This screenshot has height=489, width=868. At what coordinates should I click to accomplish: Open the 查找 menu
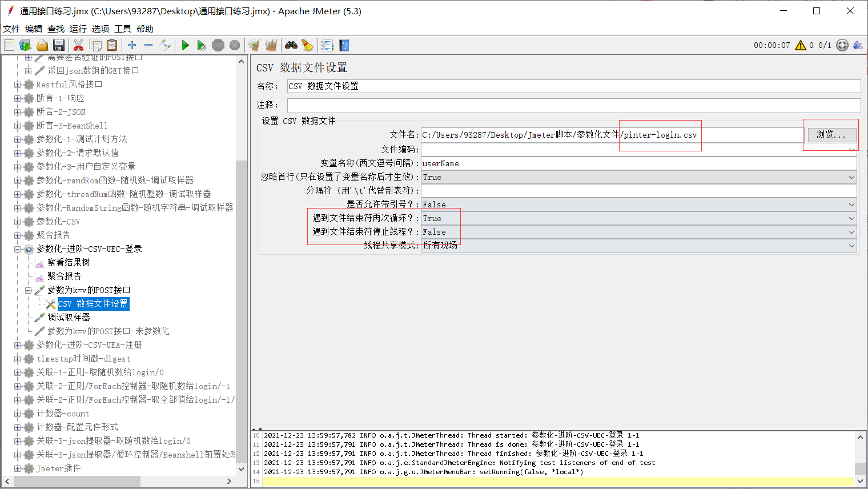coord(56,29)
